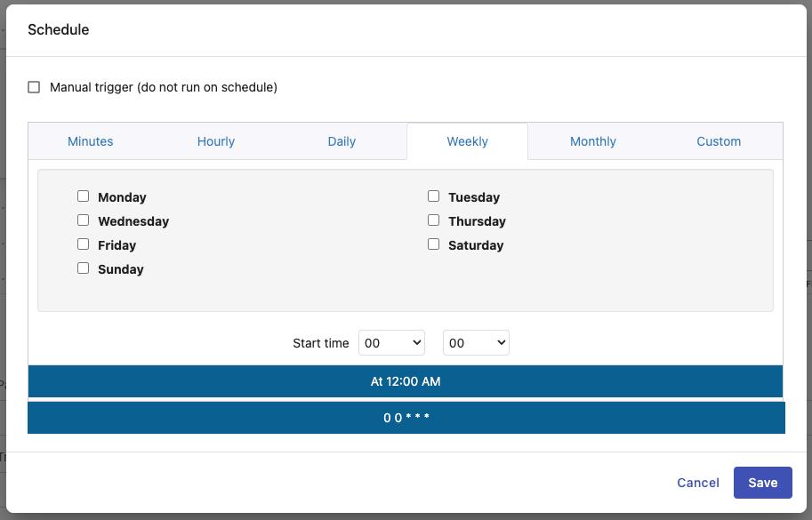Select Wednesday in weekly schedule
Screen dimensions: 812x520
click(x=83, y=220)
